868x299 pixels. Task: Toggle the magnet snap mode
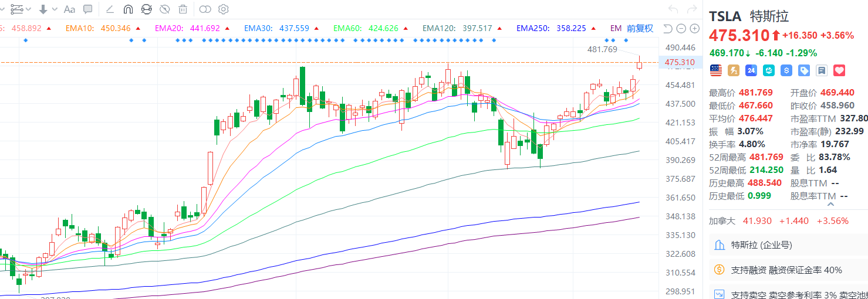pyautogui.click(x=128, y=9)
